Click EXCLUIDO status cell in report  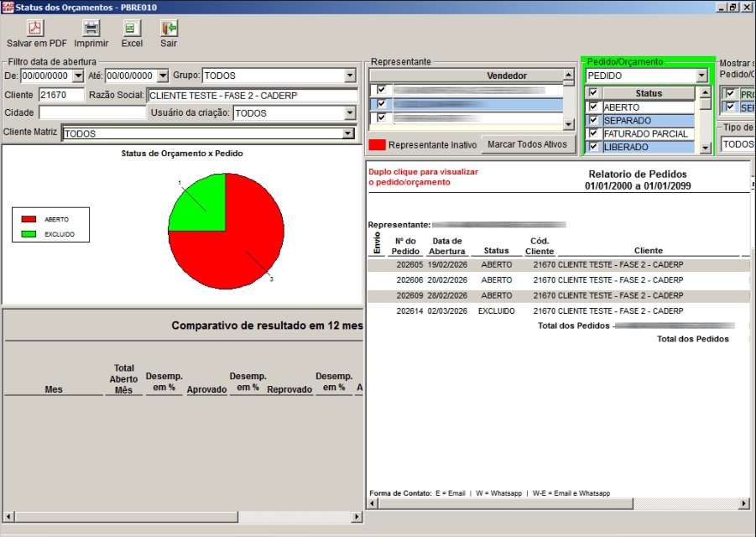click(496, 311)
